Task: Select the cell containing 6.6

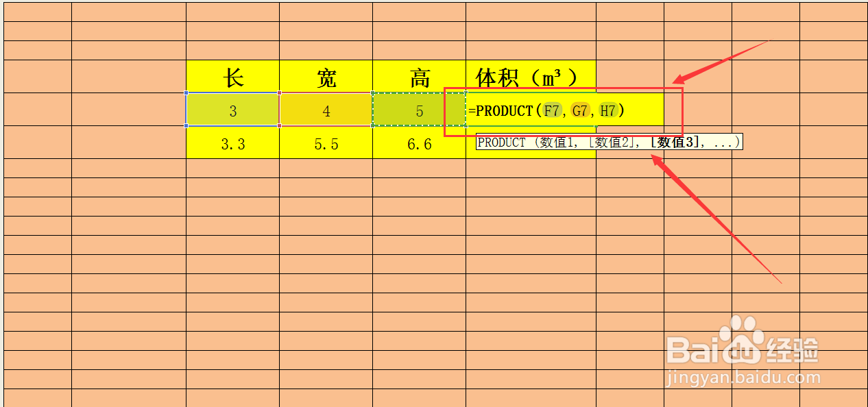Action: point(420,144)
